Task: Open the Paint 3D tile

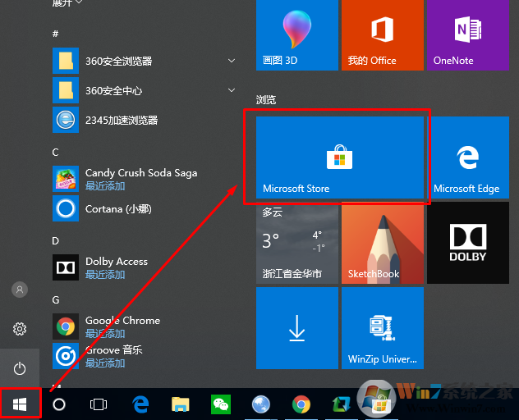Action: coord(296,34)
